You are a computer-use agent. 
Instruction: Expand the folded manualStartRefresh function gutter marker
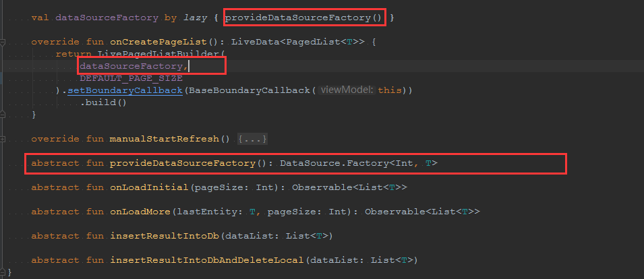(3, 139)
